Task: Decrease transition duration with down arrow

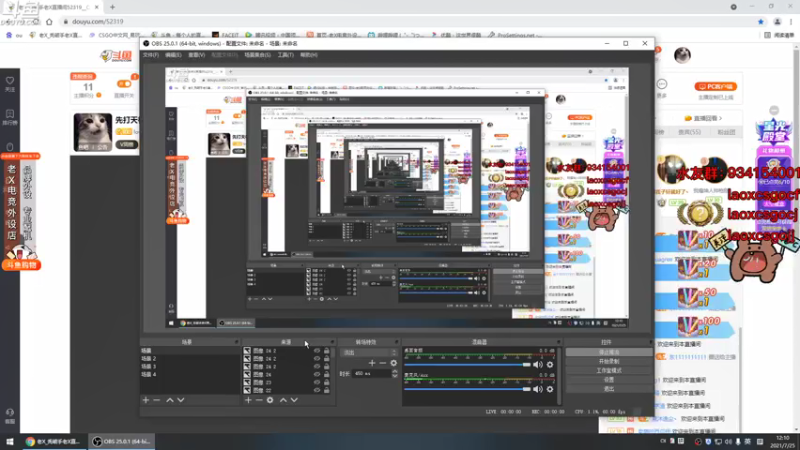Action: (395, 376)
